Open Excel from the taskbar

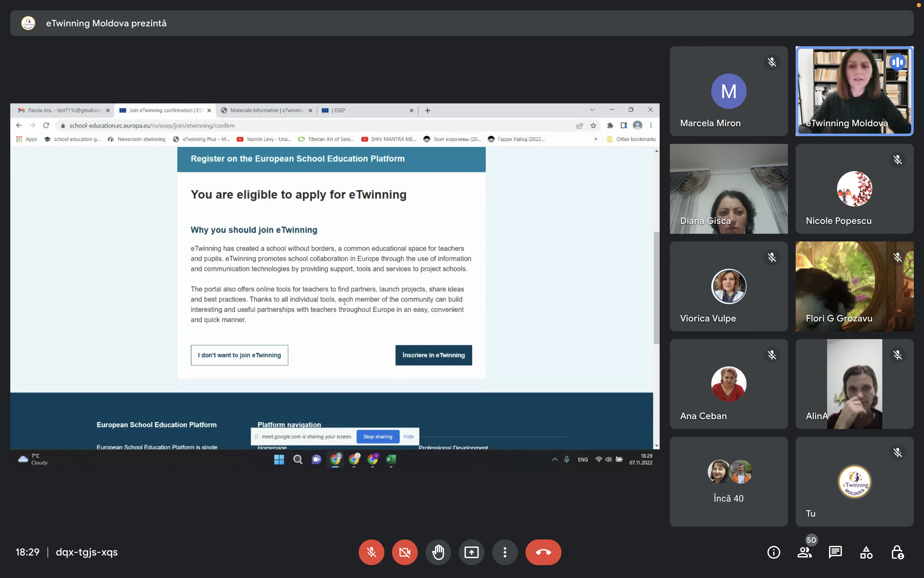coord(391,459)
